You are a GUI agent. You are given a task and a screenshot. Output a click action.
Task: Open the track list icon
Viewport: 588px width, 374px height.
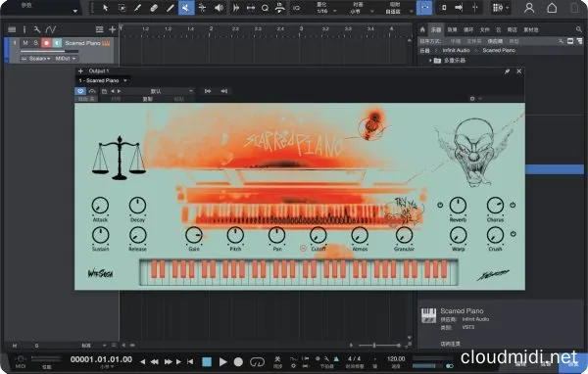[12, 29]
